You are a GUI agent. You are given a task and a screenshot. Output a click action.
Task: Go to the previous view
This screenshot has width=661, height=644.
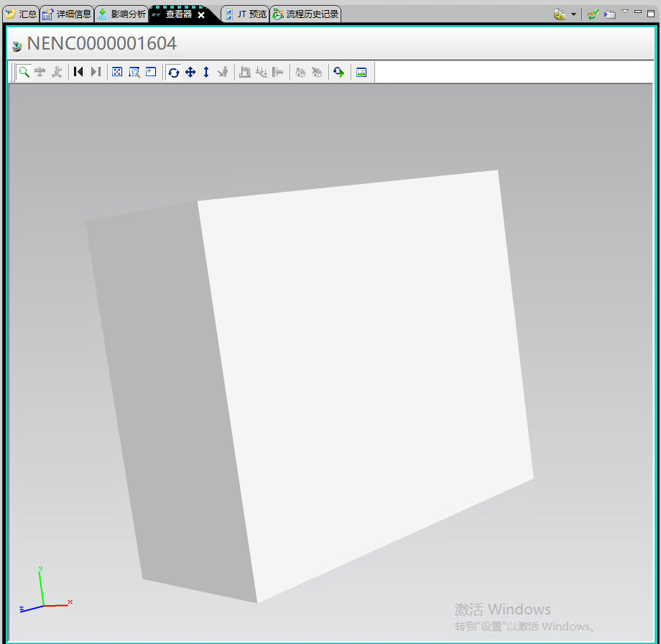click(78, 72)
